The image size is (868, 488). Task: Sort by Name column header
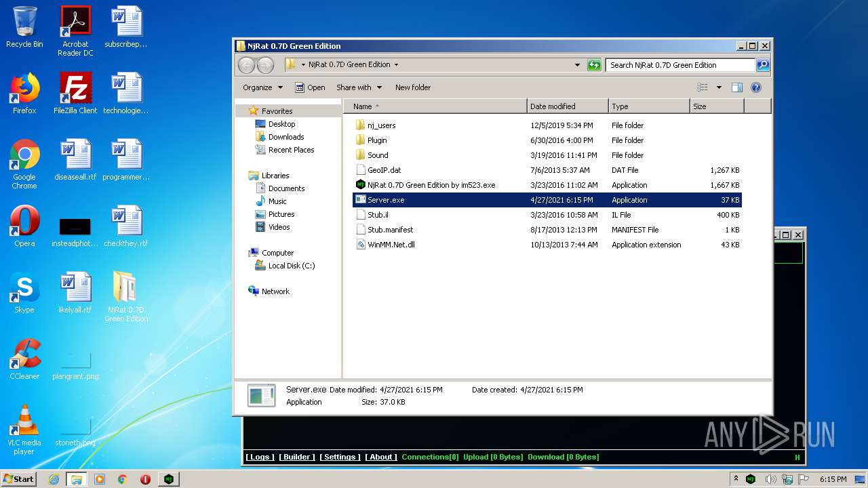(435, 106)
